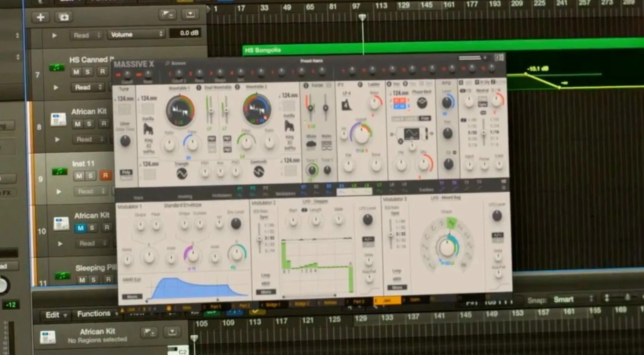Select the Modulator 1 envelope tab
The image size is (644, 355).
(x=130, y=206)
